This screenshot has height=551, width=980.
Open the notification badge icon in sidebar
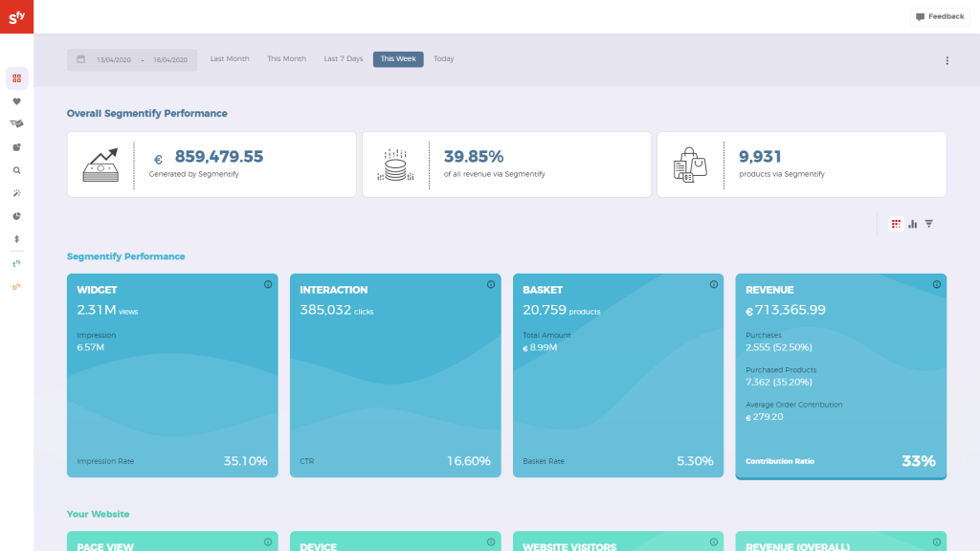click(x=17, y=147)
